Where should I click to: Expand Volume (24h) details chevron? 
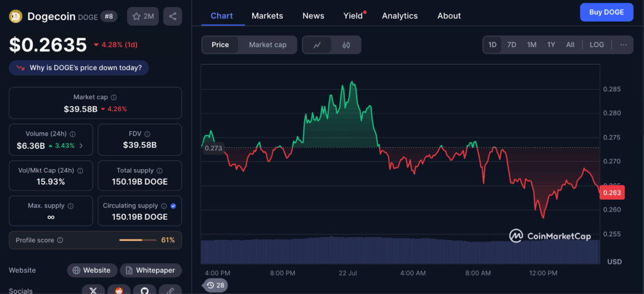coord(80,146)
